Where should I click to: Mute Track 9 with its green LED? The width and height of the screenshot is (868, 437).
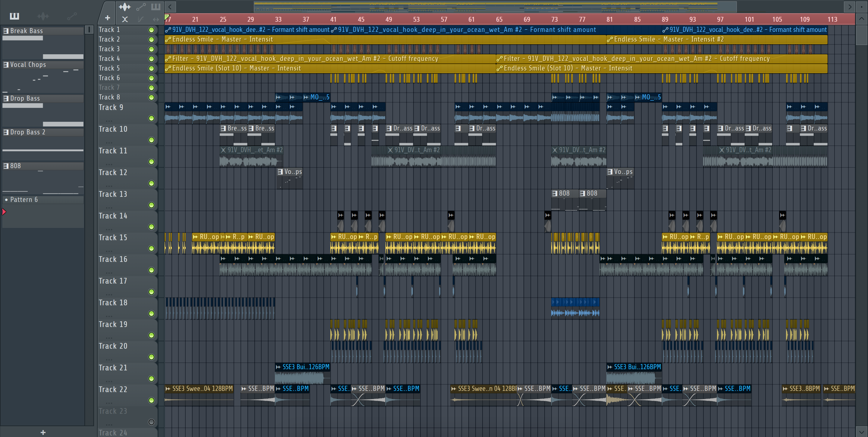coord(151,118)
